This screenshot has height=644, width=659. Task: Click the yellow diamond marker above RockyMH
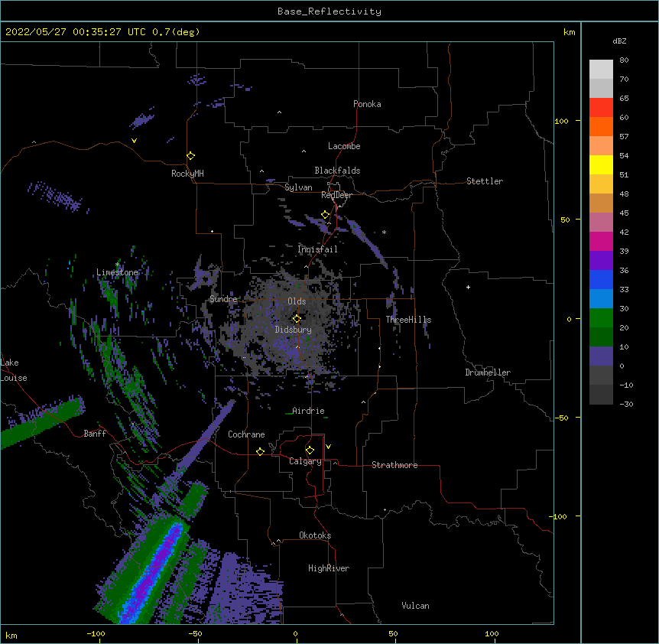190,156
